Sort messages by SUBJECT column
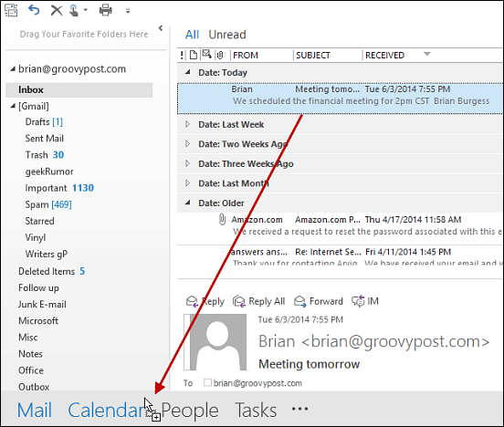 coord(313,56)
